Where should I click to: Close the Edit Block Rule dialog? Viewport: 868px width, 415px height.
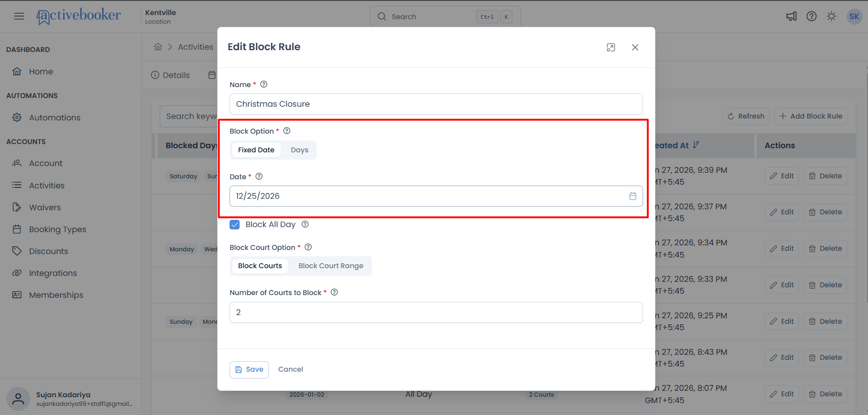coord(635,47)
